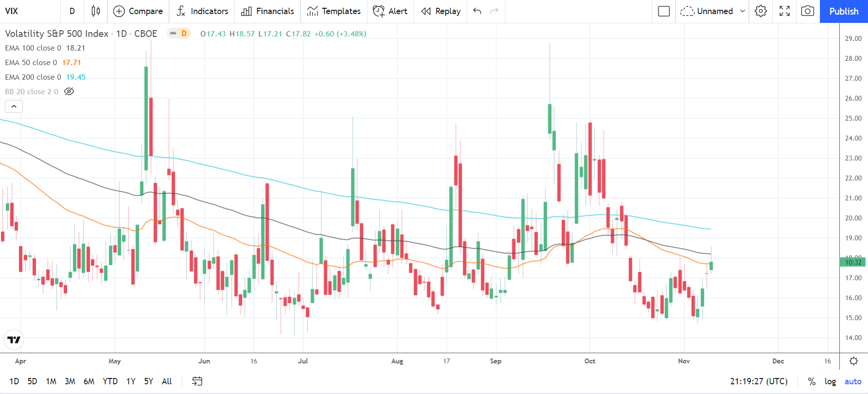Click the redo arrow
Screen dimensions: 868x394
point(494,11)
